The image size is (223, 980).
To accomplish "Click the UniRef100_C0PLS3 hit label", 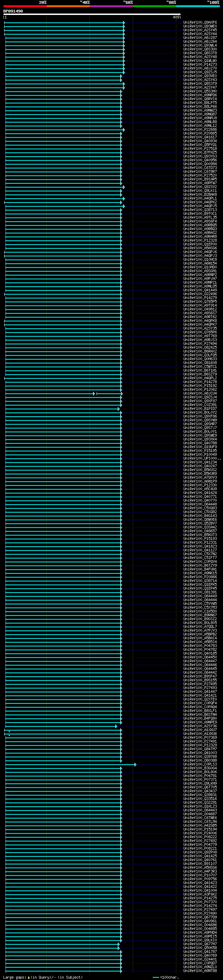I will [x=200, y=764].
